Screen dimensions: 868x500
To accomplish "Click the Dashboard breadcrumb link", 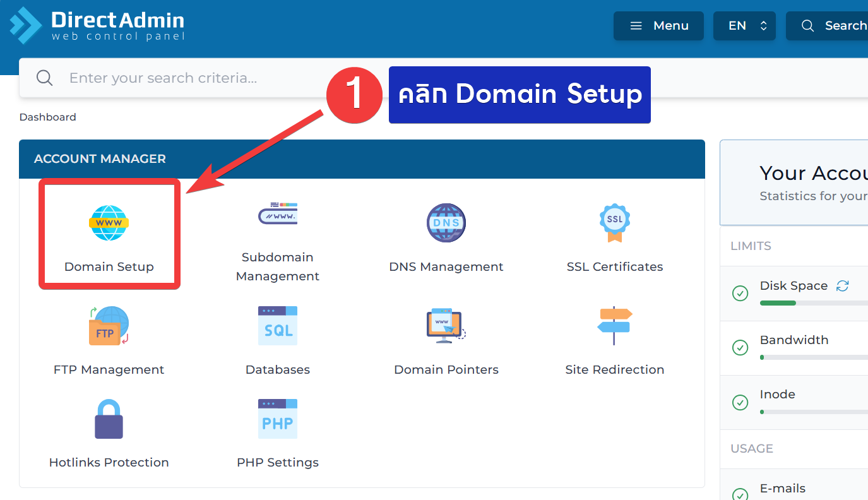I will click(x=47, y=117).
